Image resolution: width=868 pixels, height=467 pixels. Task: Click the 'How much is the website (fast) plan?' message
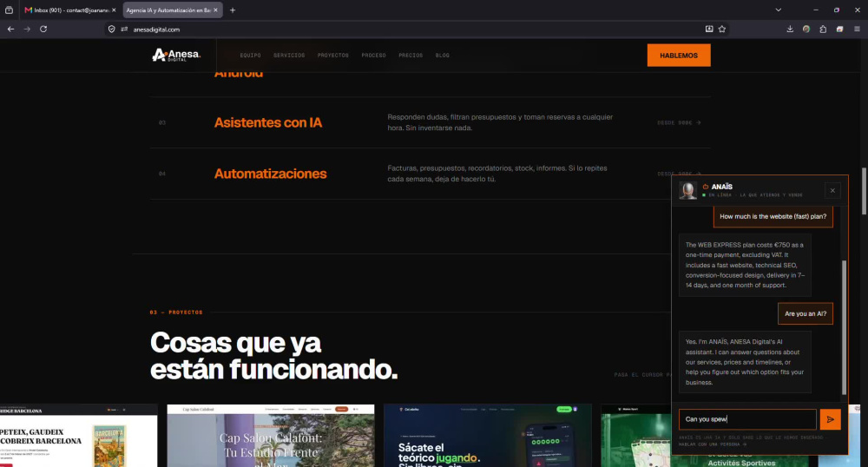coord(773,216)
